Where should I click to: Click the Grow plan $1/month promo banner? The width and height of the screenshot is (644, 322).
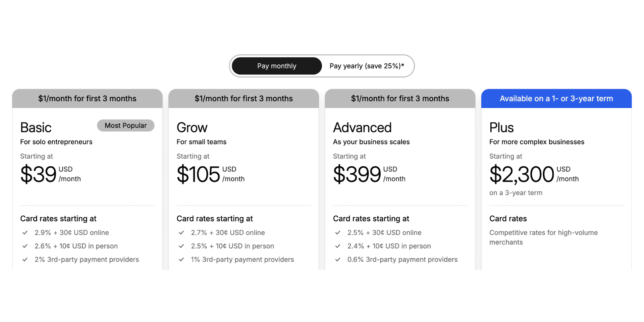tap(244, 99)
